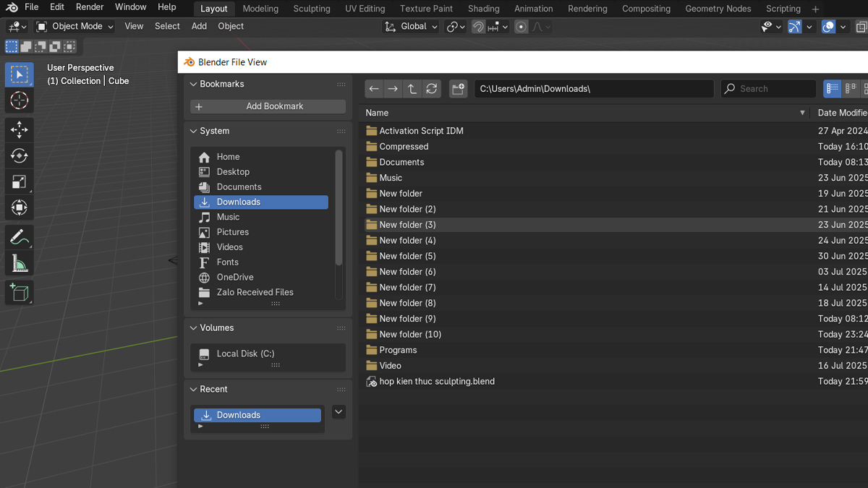This screenshot has height=488, width=868.
Task: Click the System list scrollbar
Action: [339, 207]
